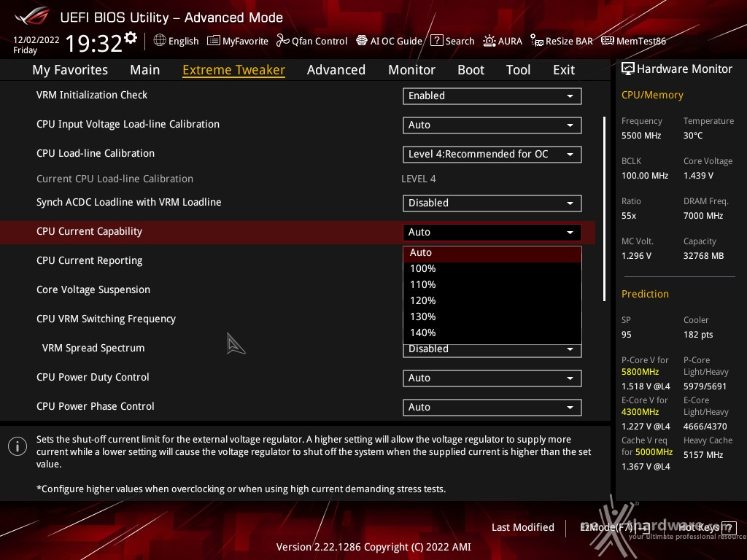The height and width of the screenshot is (560, 747).
Task: Open the Tool tab
Action: pyautogui.click(x=519, y=70)
